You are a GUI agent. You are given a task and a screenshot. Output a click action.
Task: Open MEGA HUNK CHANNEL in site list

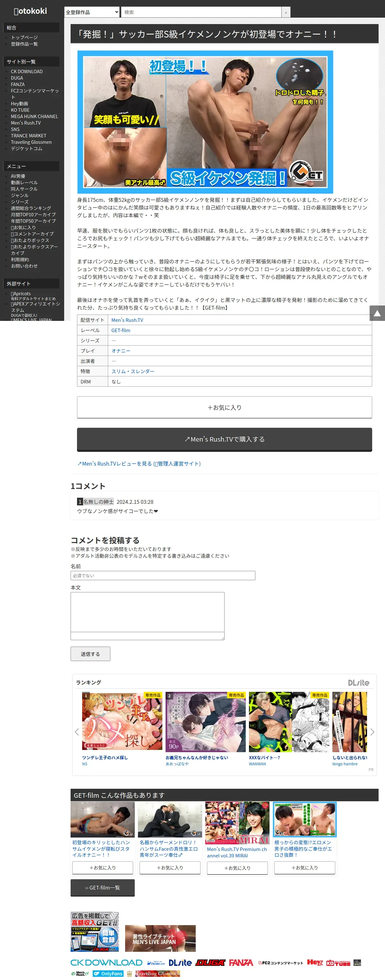34,116
